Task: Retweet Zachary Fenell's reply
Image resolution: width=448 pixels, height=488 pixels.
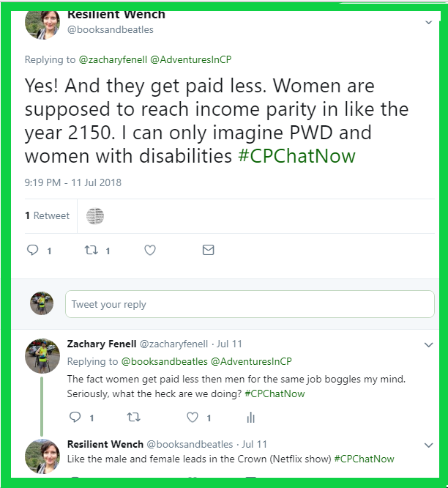Action: click(133, 417)
